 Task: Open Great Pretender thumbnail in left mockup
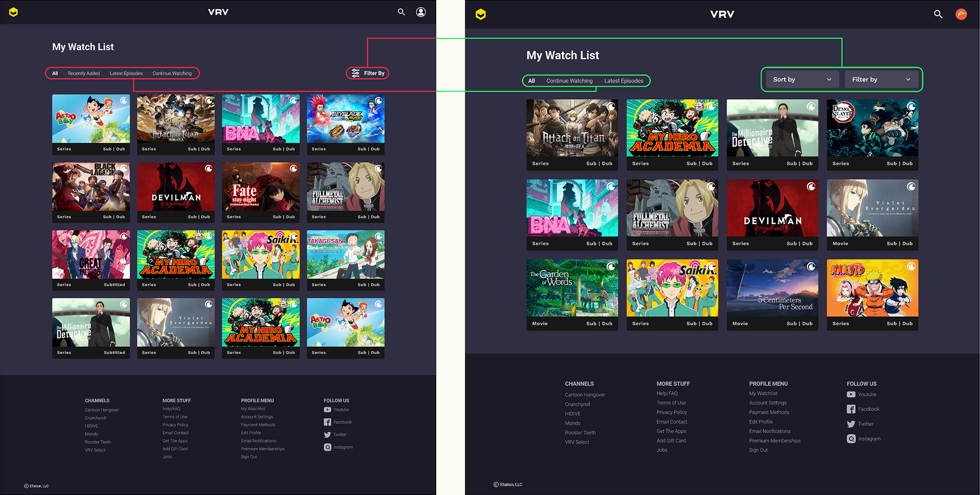pos(91,254)
